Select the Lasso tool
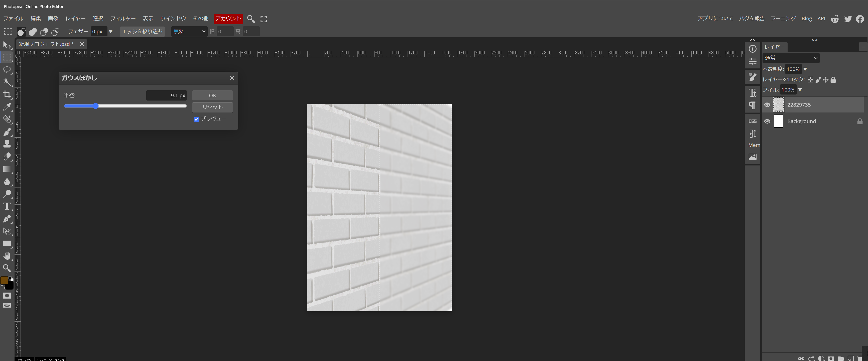This screenshot has width=868, height=361. coord(7,70)
